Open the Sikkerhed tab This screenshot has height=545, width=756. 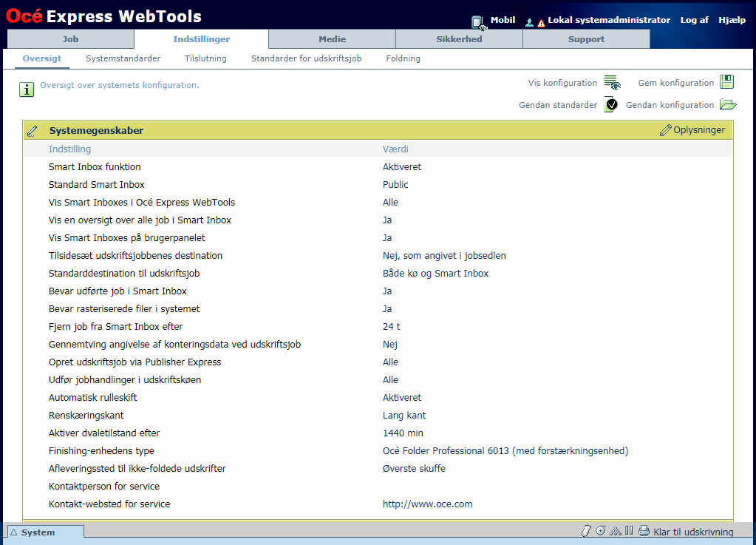pos(459,39)
